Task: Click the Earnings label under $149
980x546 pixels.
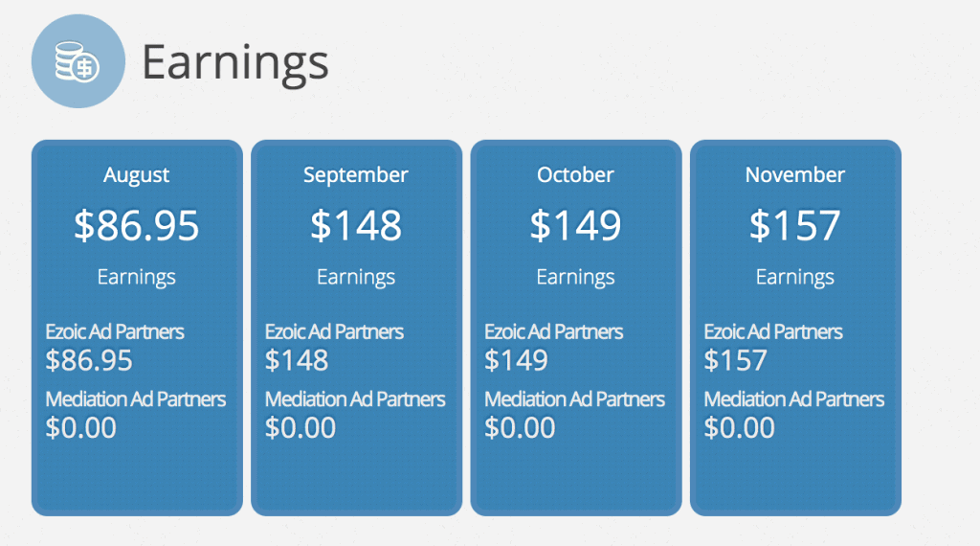Action: (x=575, y=277)
